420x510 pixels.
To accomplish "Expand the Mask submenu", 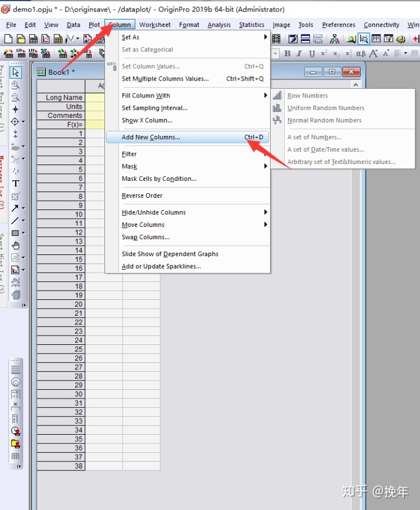I will click(193, 166).
